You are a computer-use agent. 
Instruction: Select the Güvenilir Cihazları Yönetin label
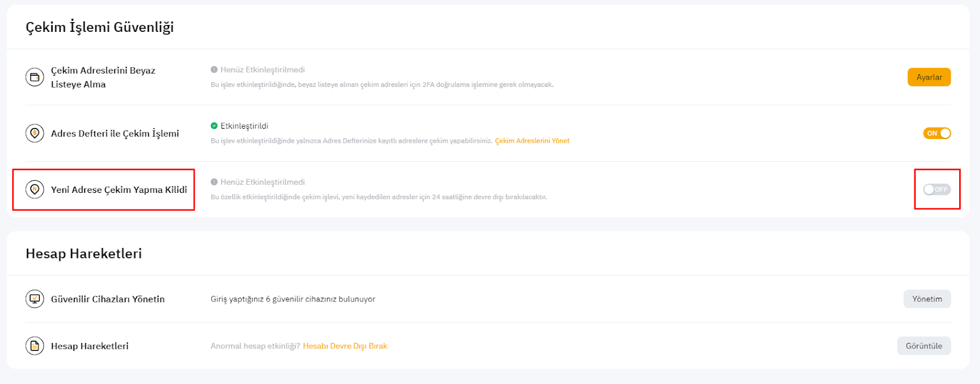click(x=108, y=299)
